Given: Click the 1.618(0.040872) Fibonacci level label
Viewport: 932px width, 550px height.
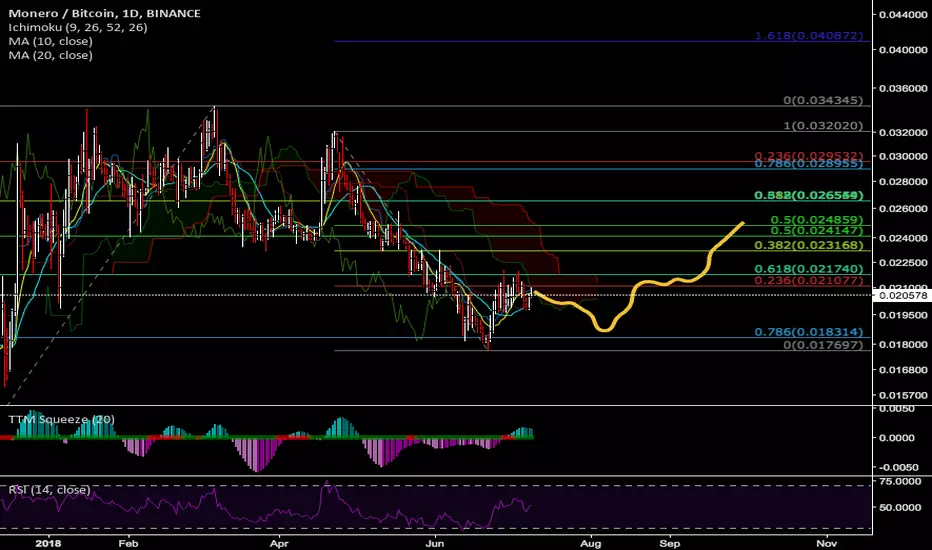Looking at the screenshot, I should [x=808, y=36].
